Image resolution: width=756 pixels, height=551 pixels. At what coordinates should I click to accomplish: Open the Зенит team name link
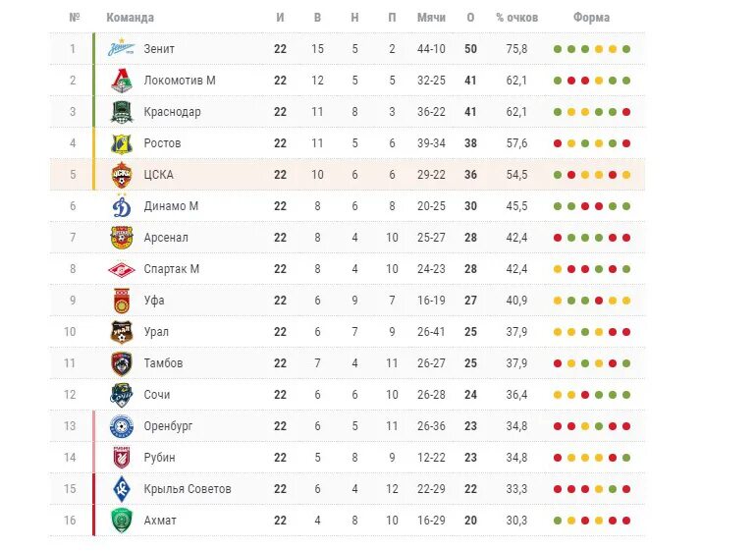[159, 49]
